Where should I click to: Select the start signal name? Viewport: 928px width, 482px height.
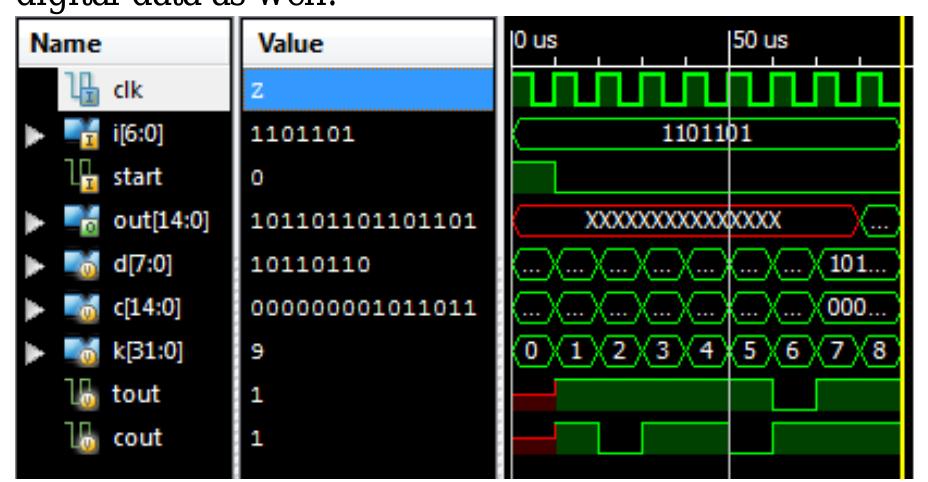click(x=137, y=176)
